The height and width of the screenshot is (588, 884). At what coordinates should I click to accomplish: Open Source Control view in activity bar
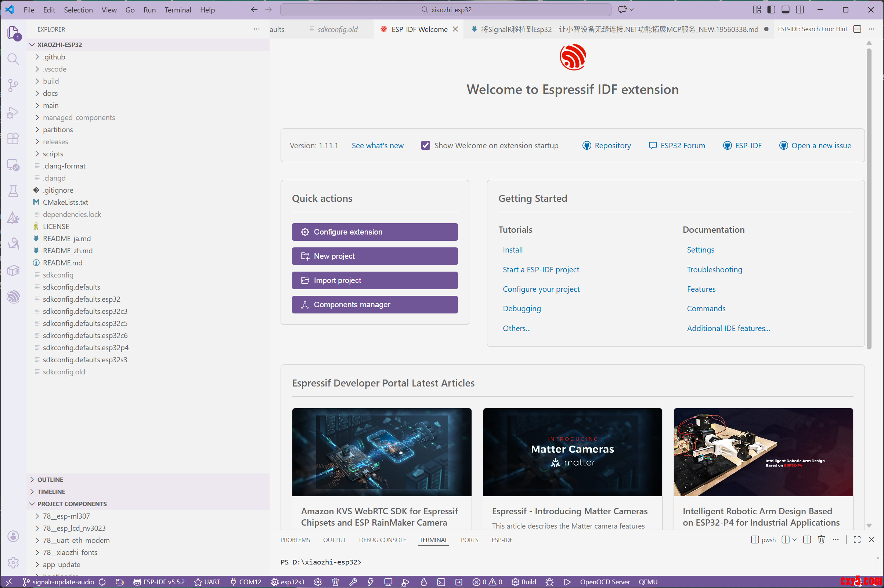13,86
